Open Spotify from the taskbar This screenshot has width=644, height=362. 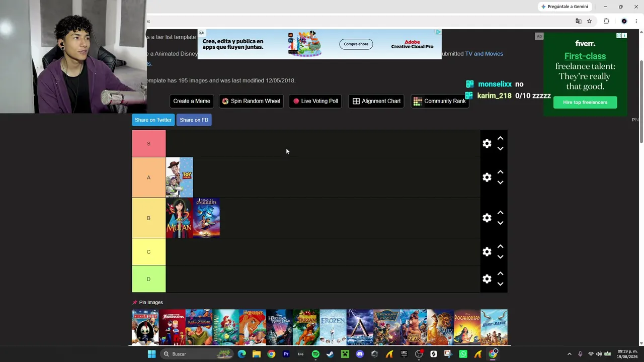click(315, 354)
